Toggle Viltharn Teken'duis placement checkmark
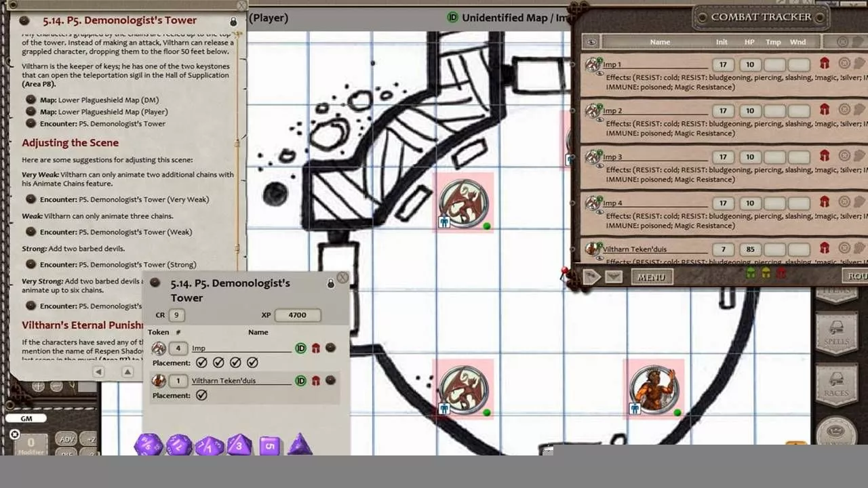Image resolution: width=868 pixels, height=488 pixels. (x=201, y=395)
